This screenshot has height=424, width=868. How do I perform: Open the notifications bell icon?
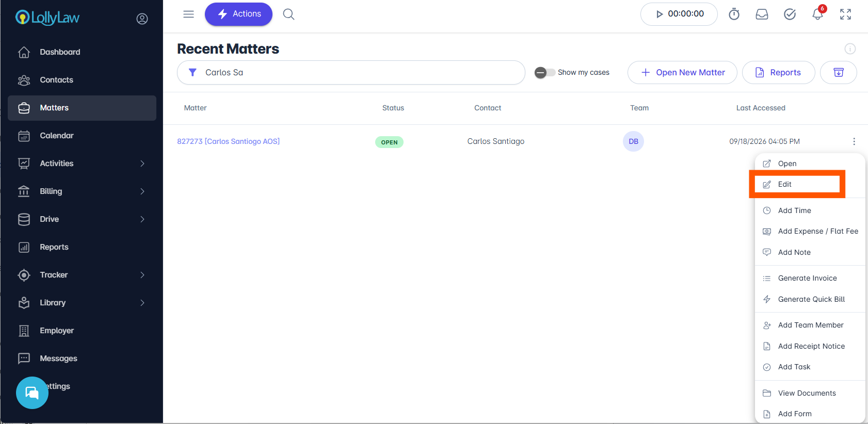tap(817, 14)
